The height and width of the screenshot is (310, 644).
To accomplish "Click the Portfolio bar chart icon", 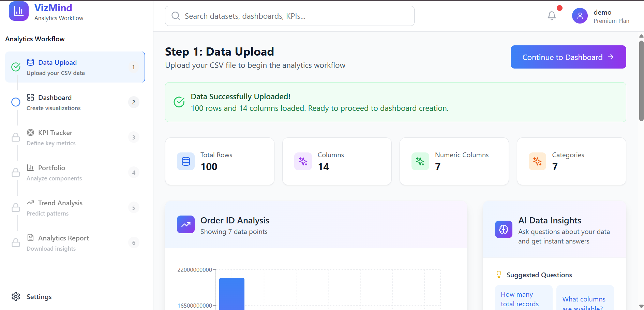I will pyautogui.click(x=30, y=167).
